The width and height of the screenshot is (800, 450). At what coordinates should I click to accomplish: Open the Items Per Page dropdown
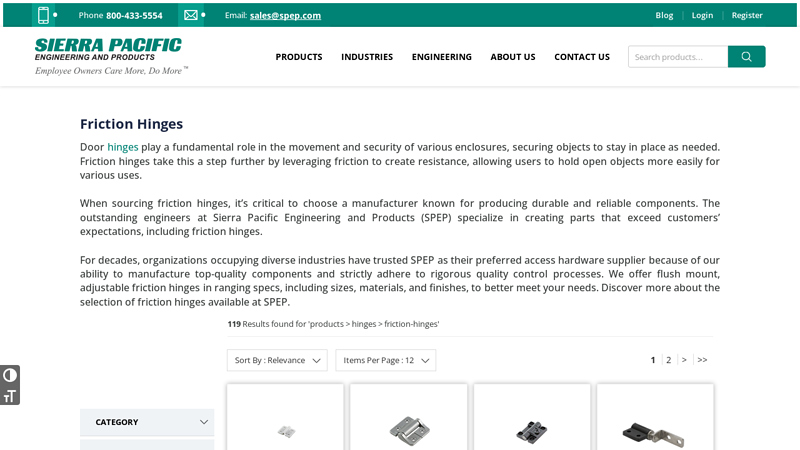pyautogui.click(x=385, y=360)
